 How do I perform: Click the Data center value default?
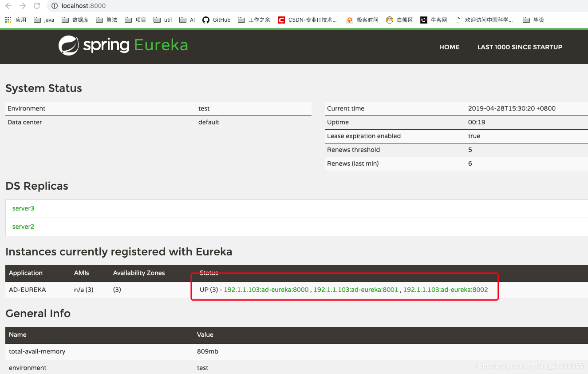209,122
